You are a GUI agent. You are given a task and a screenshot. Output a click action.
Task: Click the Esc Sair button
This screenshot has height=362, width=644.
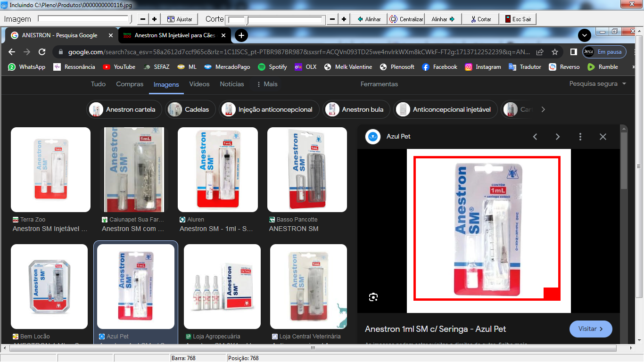(518, 19)
